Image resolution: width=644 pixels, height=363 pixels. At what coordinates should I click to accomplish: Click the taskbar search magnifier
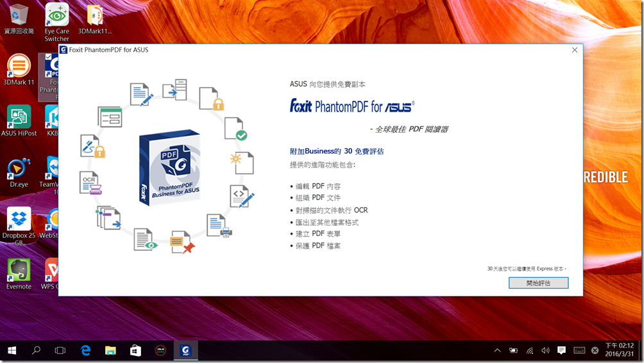pos(36,350)
